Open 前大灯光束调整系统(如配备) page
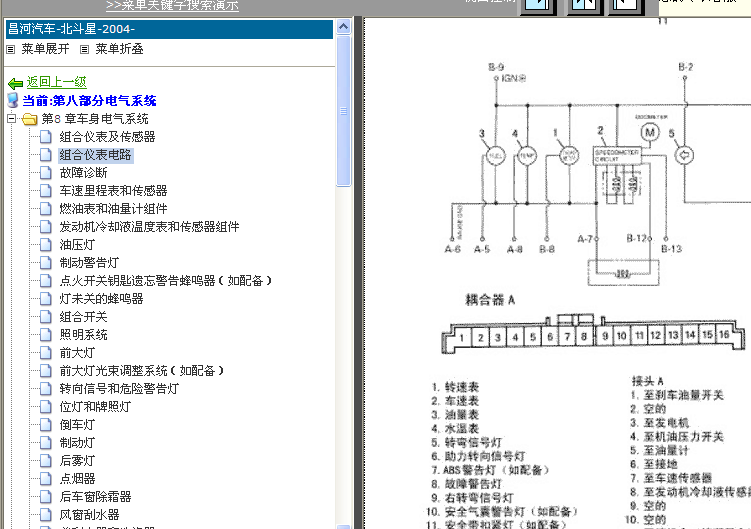Viewport: 751px width, 529px height. point(142,370)
